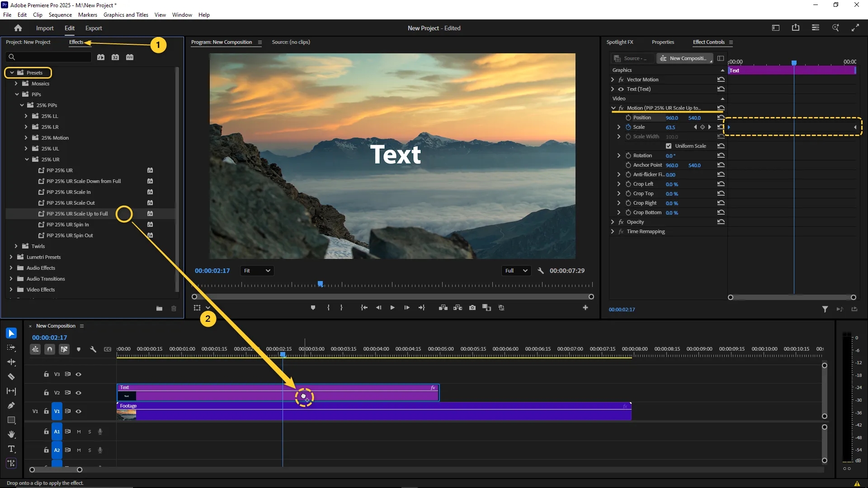
Task: Toggle V2 track output eye
Action: coord(78,393)
